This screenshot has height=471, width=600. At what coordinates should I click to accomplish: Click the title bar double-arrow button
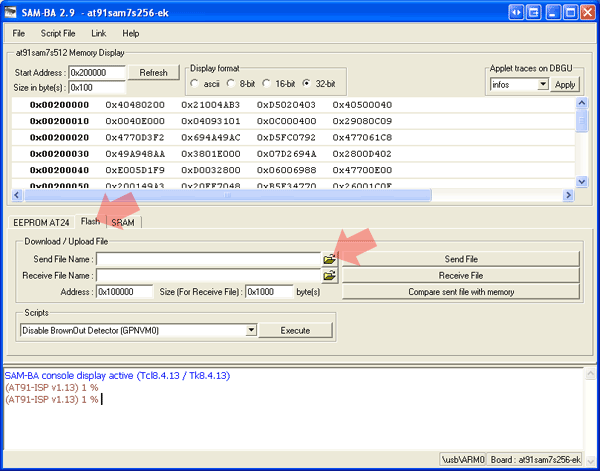coord(517,12)
